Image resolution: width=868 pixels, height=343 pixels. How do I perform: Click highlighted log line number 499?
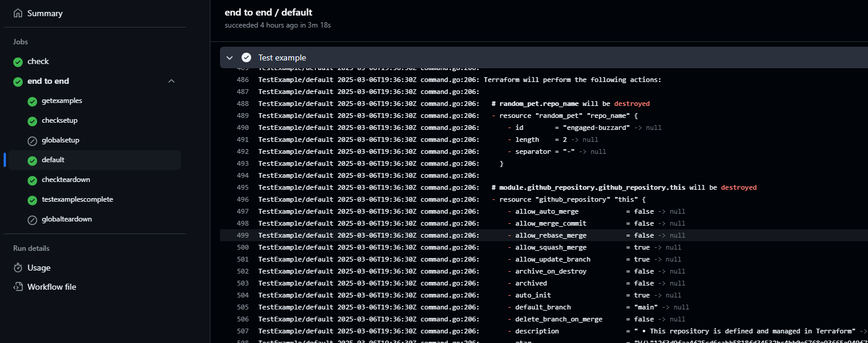[x=243, y=235]
